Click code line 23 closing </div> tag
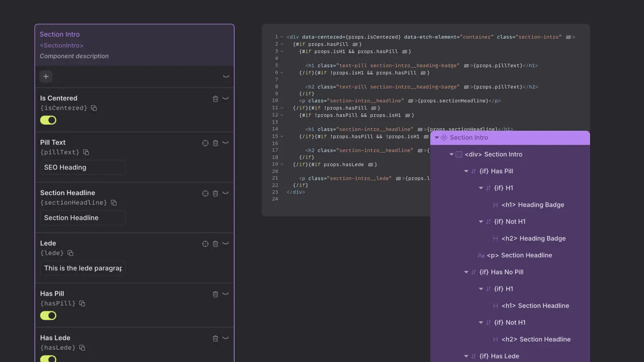This screenshot has height=362, width=644. 296,192
